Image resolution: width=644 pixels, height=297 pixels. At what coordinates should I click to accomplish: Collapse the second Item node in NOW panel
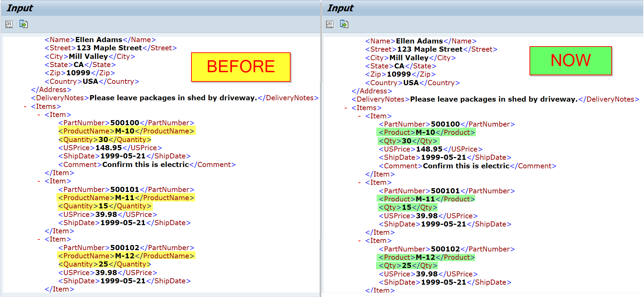(x=360, y=183)
